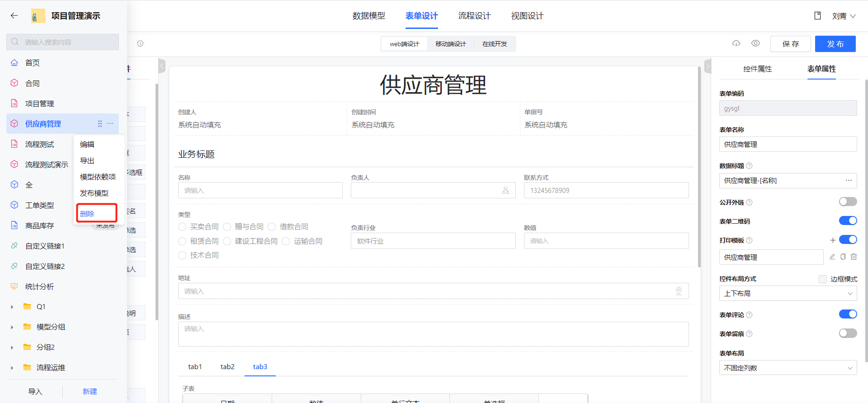This screenshot has height=403, width=868.
Task: Click the drag handle on 供应商管理
Action: click(x=100, y=123)
